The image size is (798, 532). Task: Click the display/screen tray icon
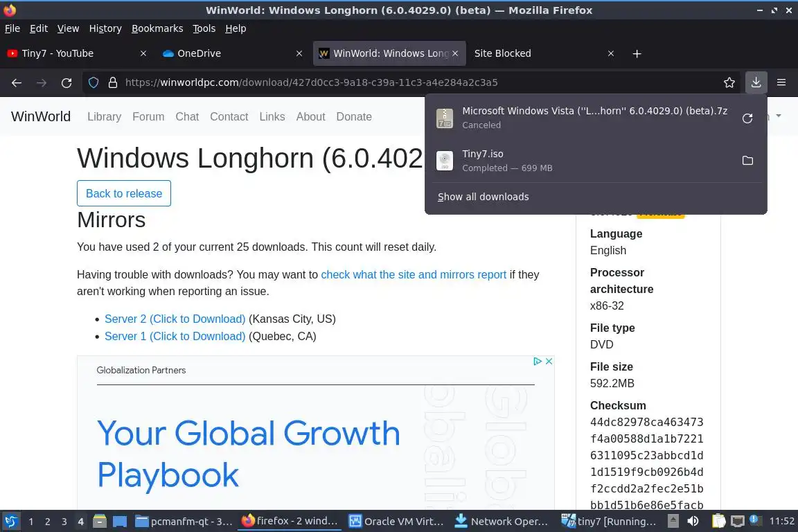[x=738, y=522]
